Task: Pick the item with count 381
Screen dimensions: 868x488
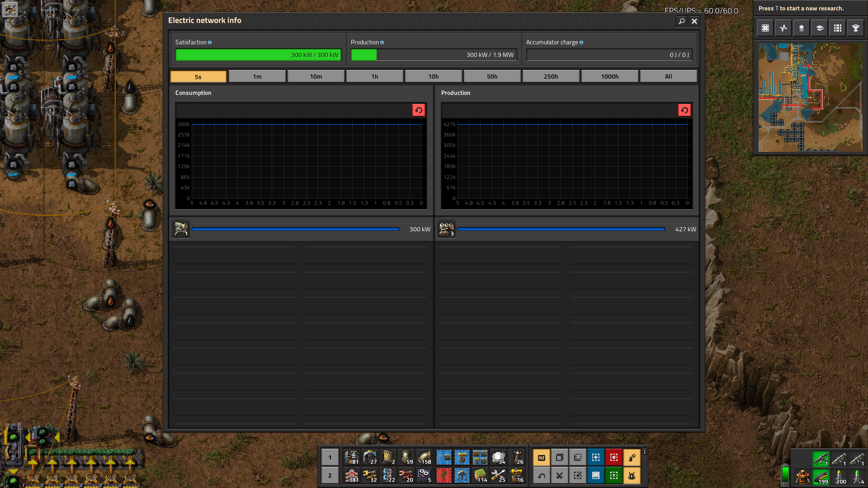Action: click(x=352, y=475)
